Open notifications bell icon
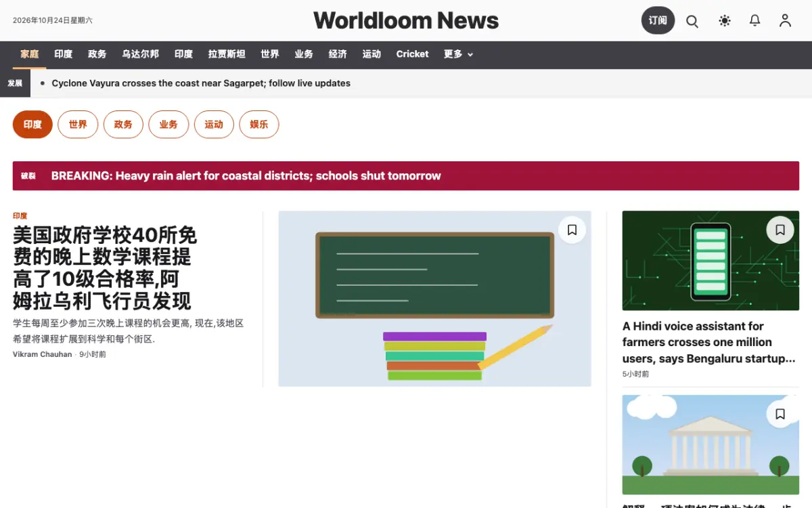Screen dimensions: 812x508 pyautogui.click(x=755, y=21)
